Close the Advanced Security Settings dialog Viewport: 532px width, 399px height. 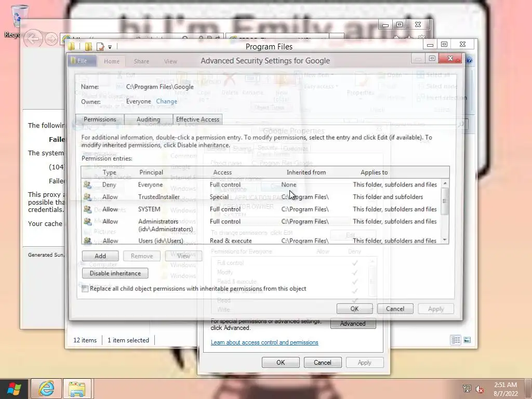click(x=450, y=58)
